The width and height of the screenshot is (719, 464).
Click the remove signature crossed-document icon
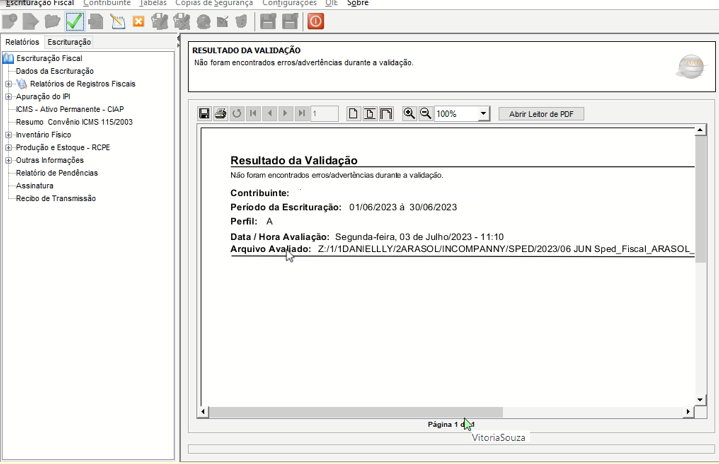[x=182, y=22]
